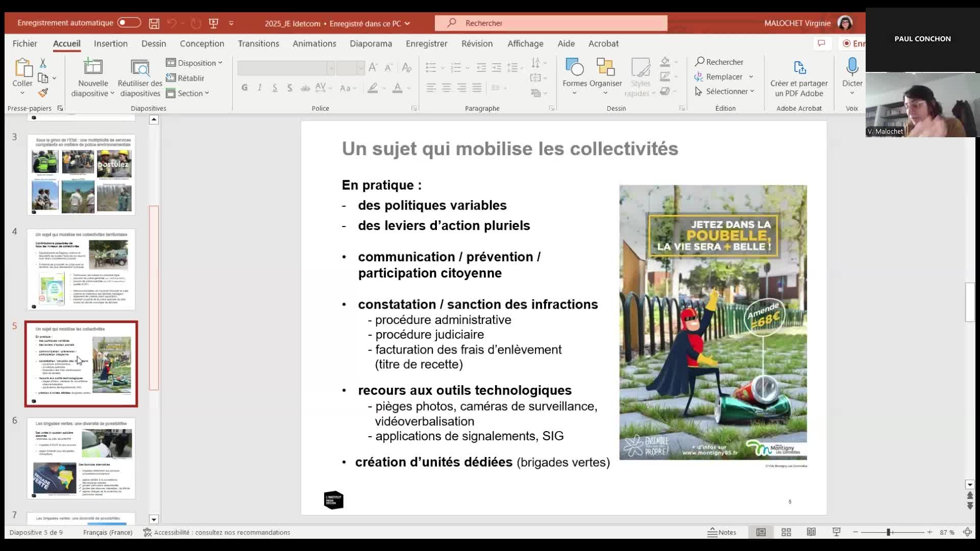Click the Dicter microphone icon
Screen dimensions: 980x551
pos(852,67)
